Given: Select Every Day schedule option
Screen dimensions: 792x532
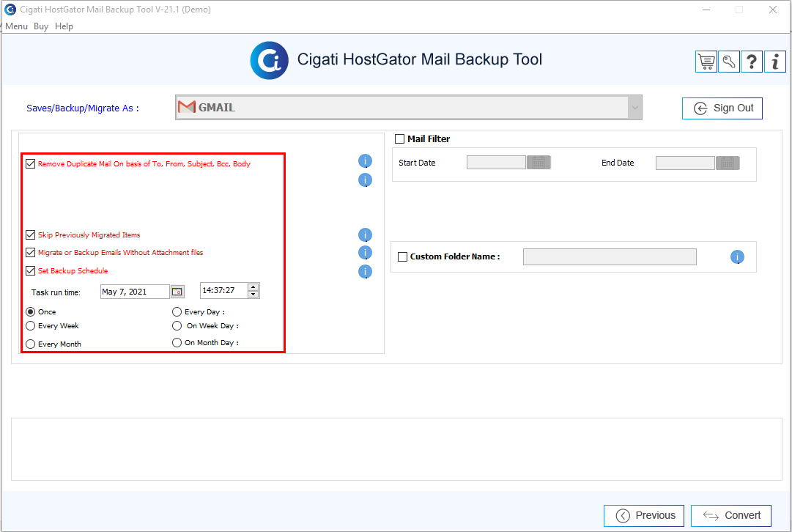Looking at the screenshot, I should [177, 311].
